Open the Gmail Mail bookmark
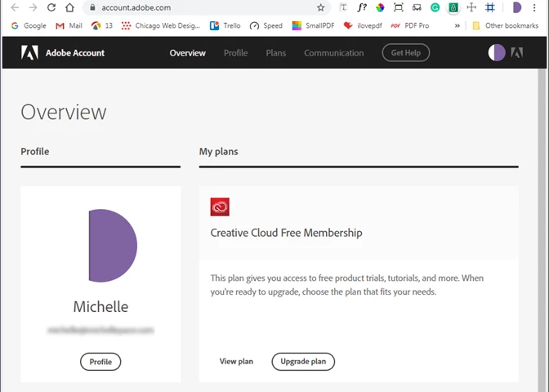Viewport: 549px width, 392px height. (69, 25)
